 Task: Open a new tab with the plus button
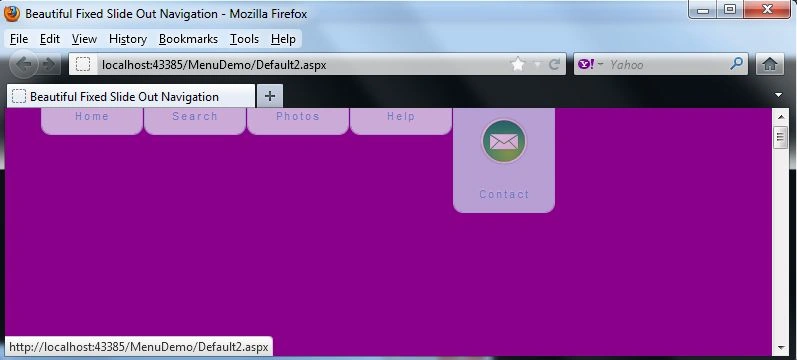tap(270, 96)
